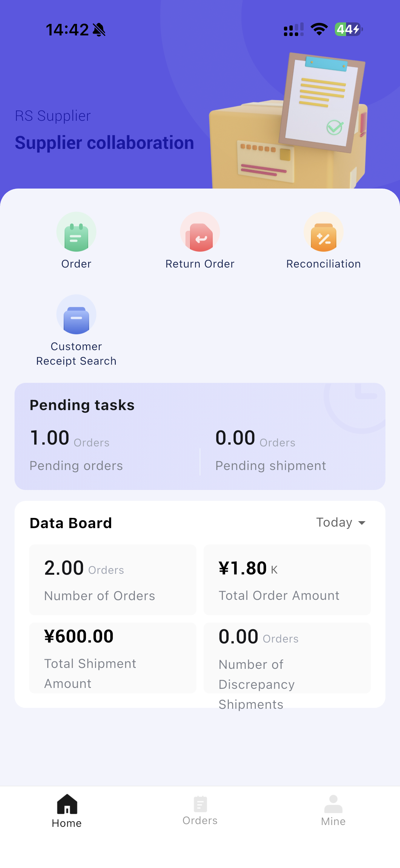Select the Total Shipment Amount card
400x868 pixels.
pyautogui.click(x=113, y=658)
